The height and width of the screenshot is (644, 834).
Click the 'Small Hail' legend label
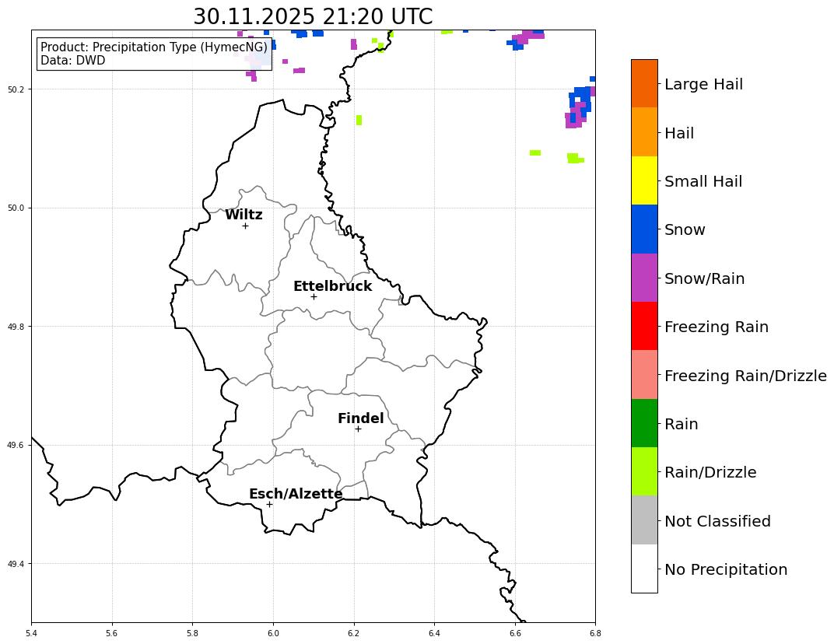[x=703, y=181]
